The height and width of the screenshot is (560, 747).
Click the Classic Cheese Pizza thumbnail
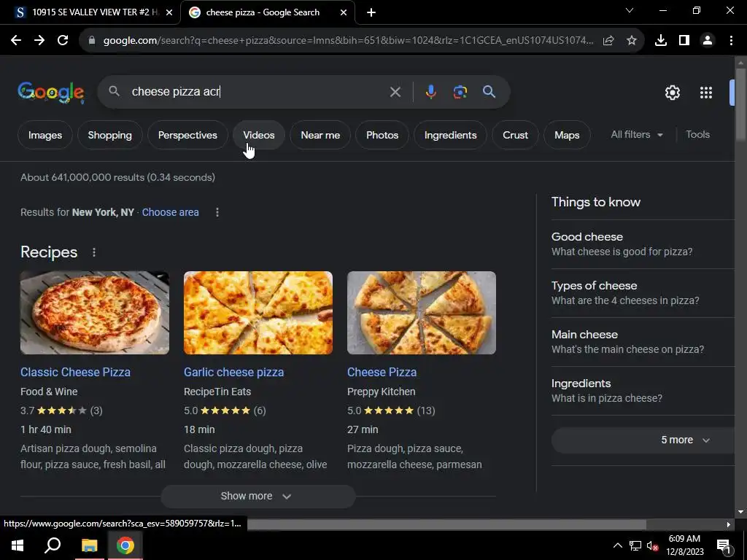click(x=95, y=313)
